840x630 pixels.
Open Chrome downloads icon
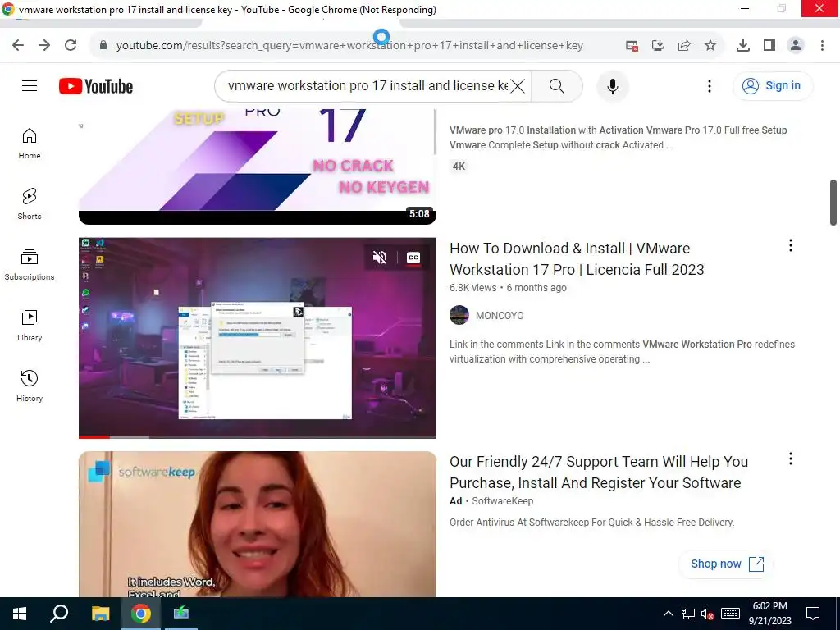pos(743,46)
